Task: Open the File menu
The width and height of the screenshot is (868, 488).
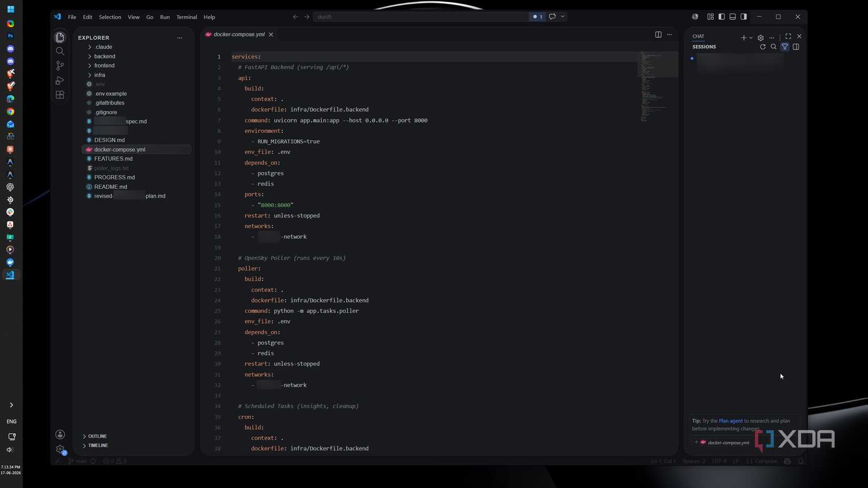Action: (72, 17)
